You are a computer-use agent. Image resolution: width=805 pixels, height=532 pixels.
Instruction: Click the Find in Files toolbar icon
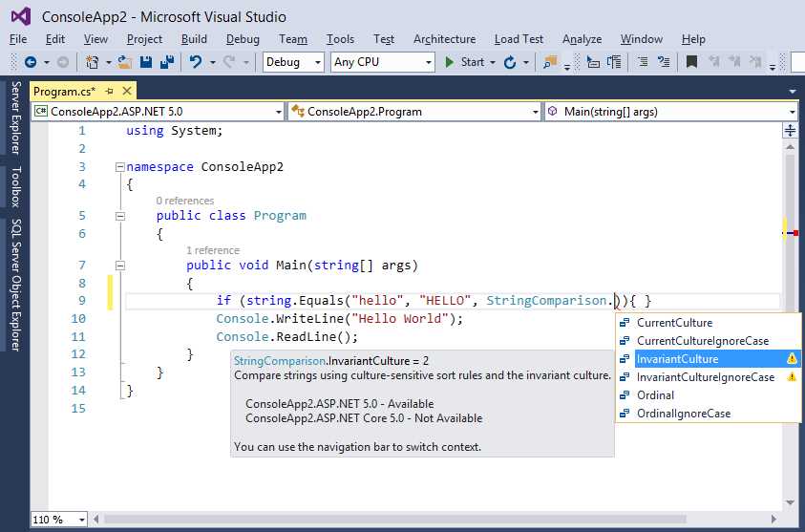pos(550,62)
